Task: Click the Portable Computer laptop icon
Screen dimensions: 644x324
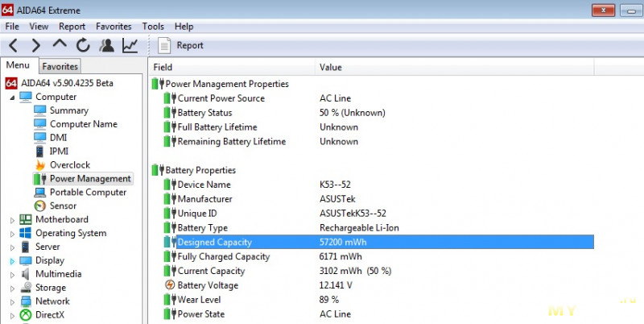Action: click(x=39, y=192)
